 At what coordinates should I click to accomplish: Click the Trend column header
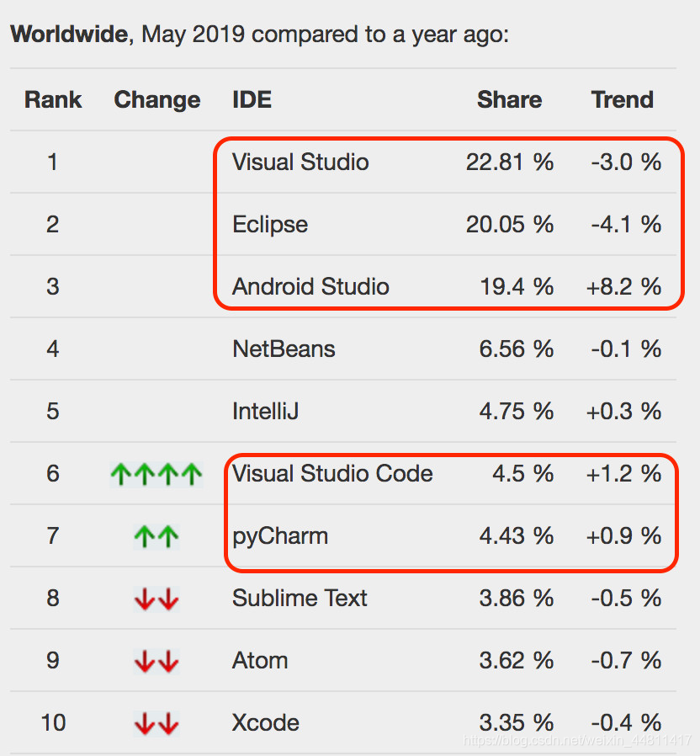pos(622,100)
